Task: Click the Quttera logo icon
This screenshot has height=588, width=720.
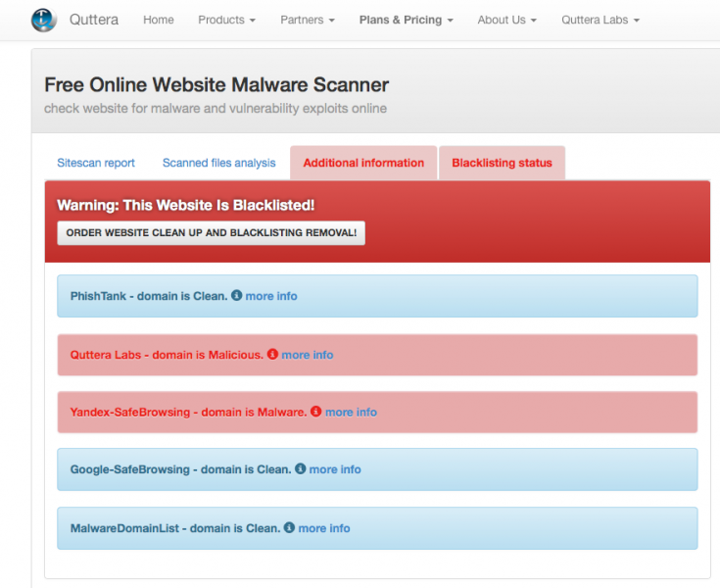Action: [44, 21]
